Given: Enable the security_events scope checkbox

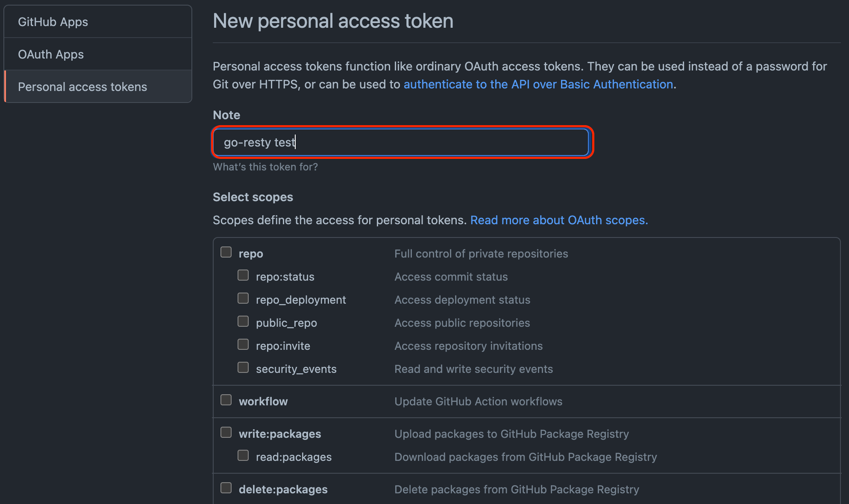Looking at the screenshot, I should coord(243,368).
